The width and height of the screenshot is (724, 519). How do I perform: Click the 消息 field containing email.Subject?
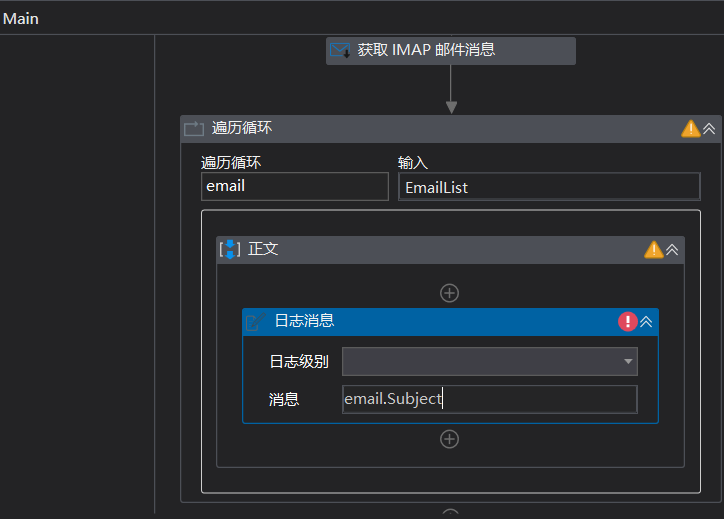[x=489, y=399]
